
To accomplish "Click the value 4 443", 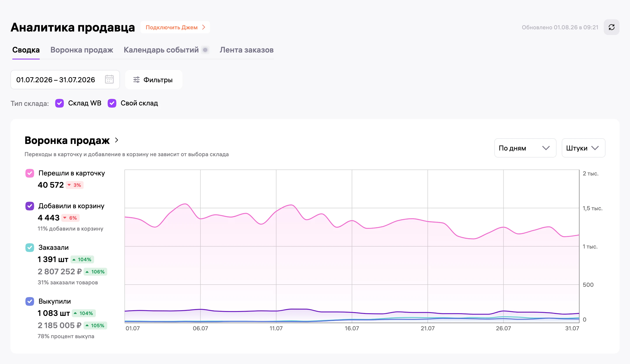I will (x=49, y=218).
